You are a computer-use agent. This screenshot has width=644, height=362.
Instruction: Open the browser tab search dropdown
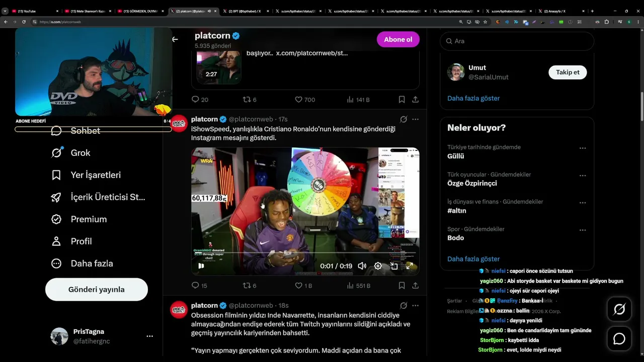coord(5,11)
